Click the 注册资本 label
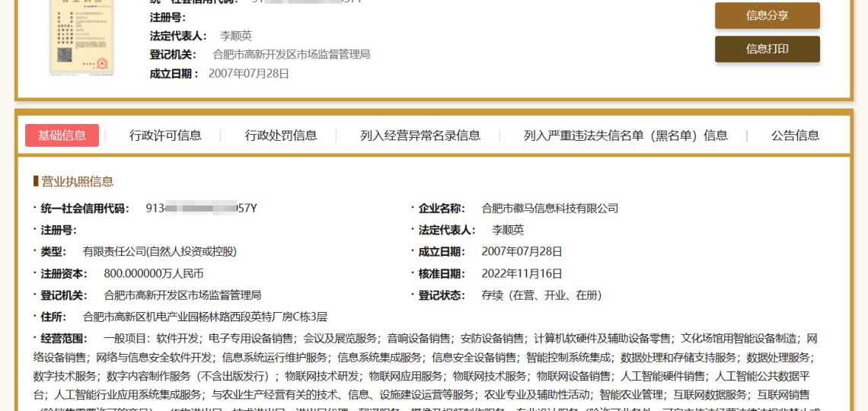This screenshot has width=868, height=411. coord(64,273)
